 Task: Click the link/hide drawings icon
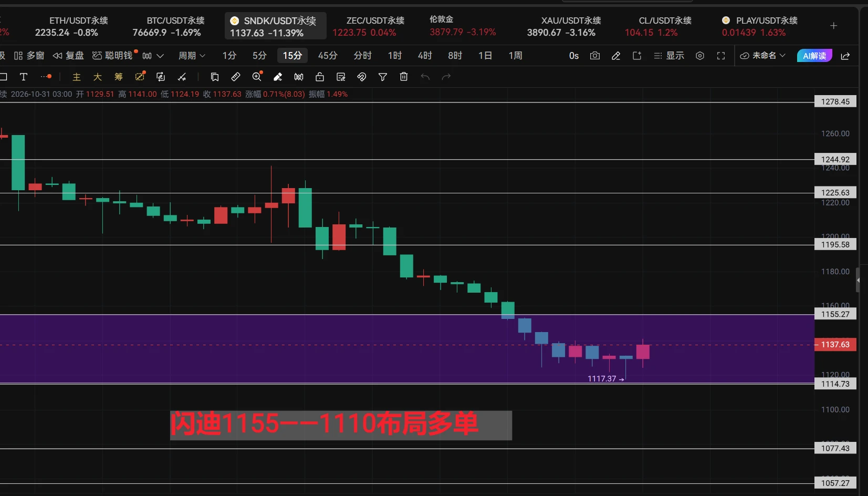(362, 77)
